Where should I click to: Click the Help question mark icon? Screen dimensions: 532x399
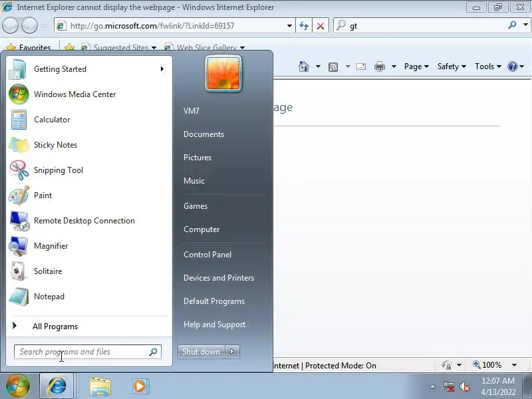point(512,66)
